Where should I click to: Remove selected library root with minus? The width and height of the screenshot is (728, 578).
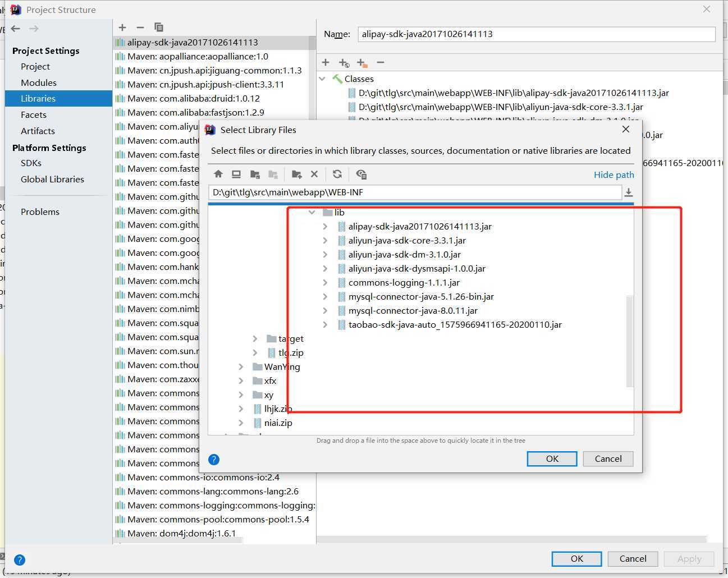(381, 62)
